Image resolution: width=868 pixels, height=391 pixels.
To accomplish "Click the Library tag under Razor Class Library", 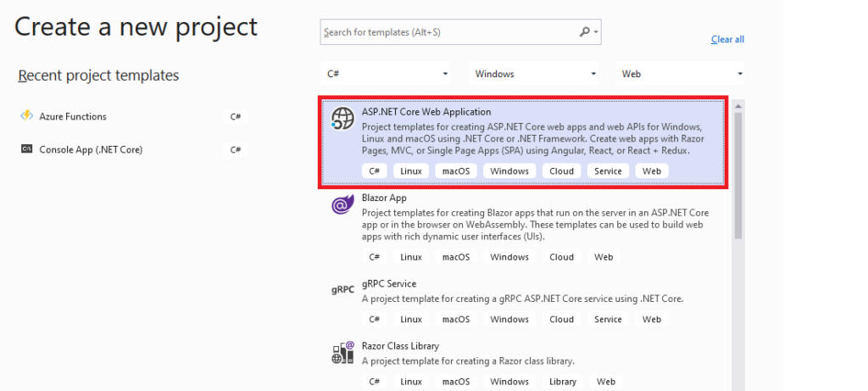I will 561,383.
